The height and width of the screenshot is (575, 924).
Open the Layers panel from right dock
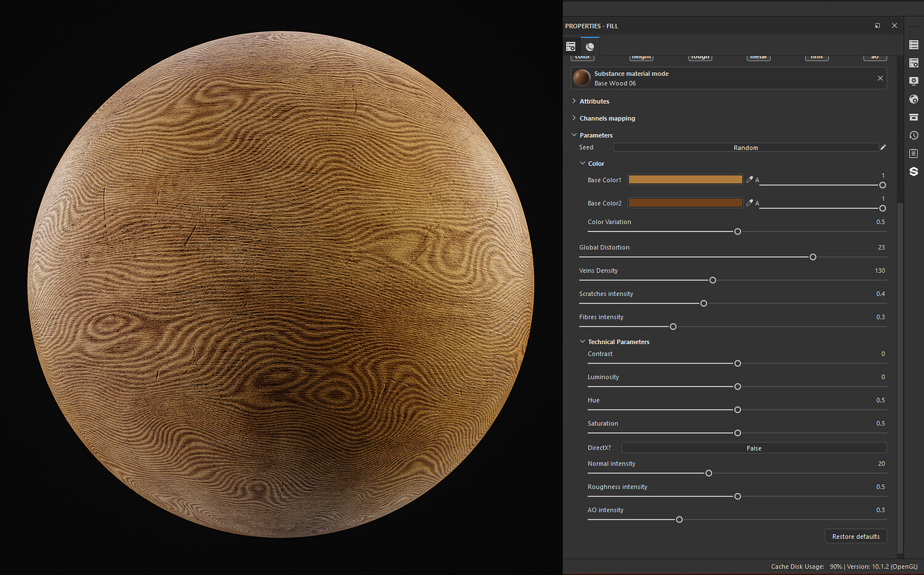914,45
